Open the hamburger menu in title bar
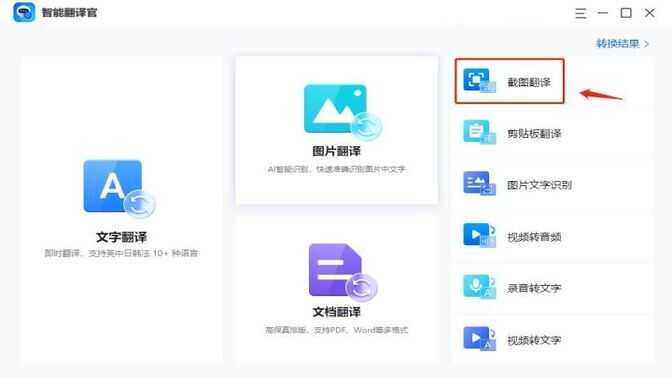The image size is (672, 378). point(581,13)
